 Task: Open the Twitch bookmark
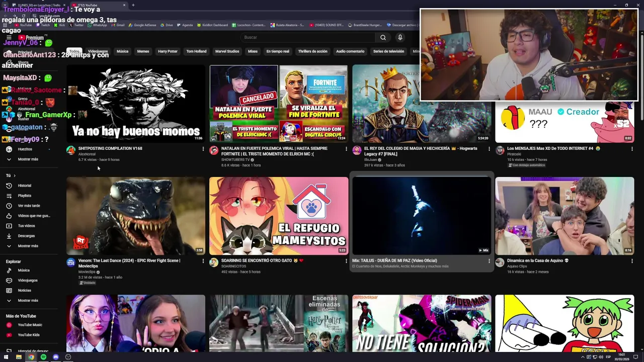[43, 25]
